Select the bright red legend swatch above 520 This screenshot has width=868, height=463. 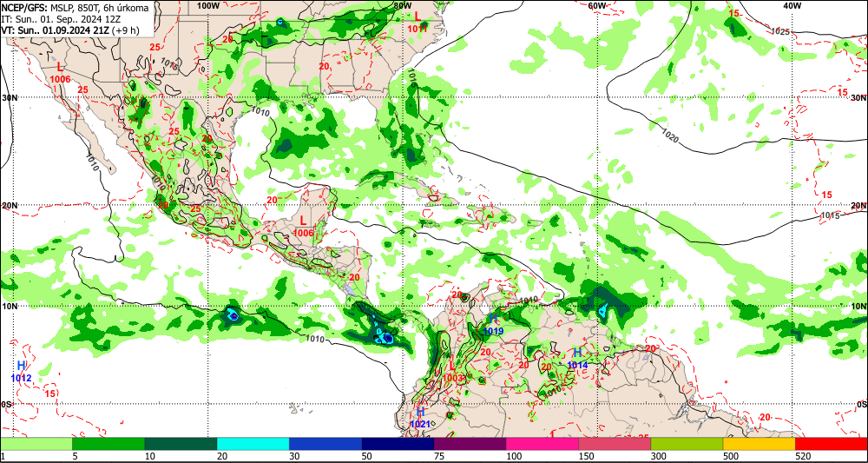tap(832, 444)
